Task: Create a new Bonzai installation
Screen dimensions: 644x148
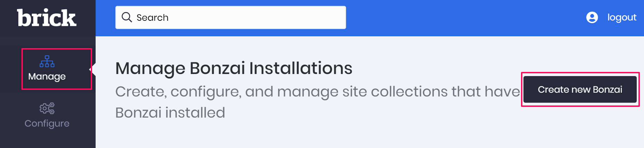Action: [x=580, y=90]
